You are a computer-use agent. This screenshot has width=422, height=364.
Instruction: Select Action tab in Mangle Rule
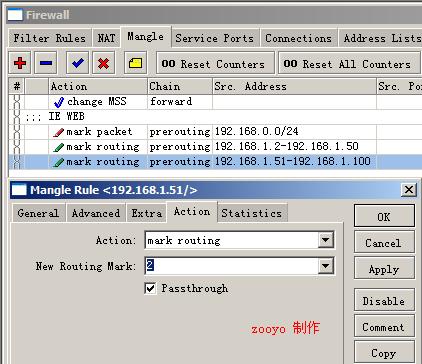click(192, 212)
